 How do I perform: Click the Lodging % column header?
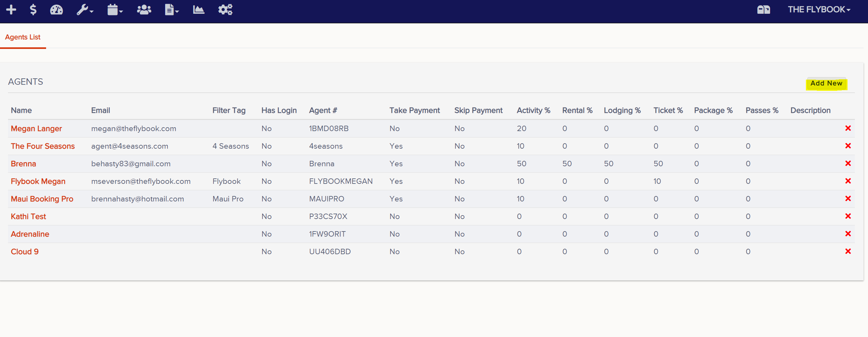[622, 110]
